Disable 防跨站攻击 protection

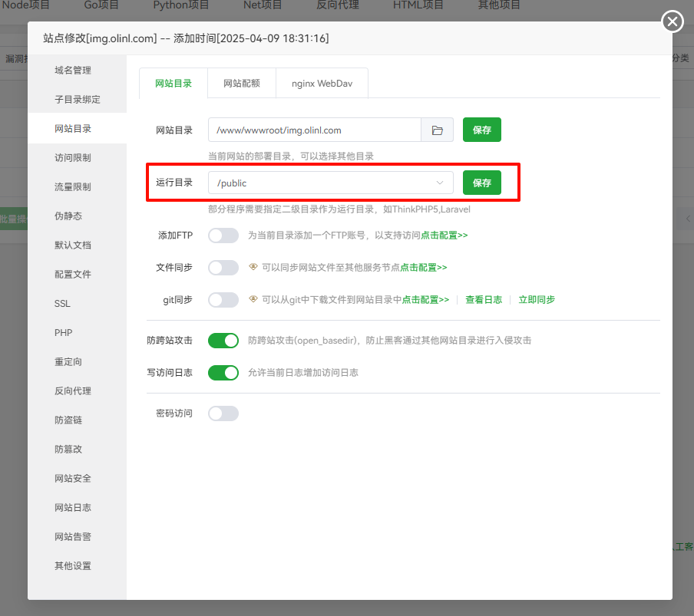tap(223, 340)
